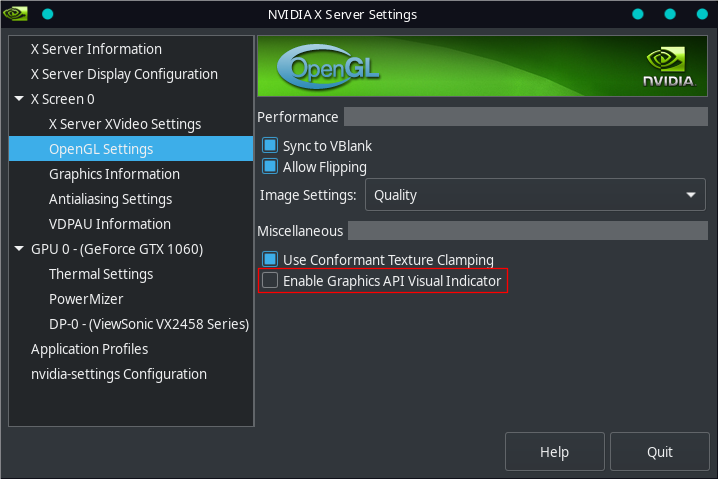Collapse the X Screen 0 tree node
Image resolution: width=718 pixels, height=479 pixels.
point(19,99)
